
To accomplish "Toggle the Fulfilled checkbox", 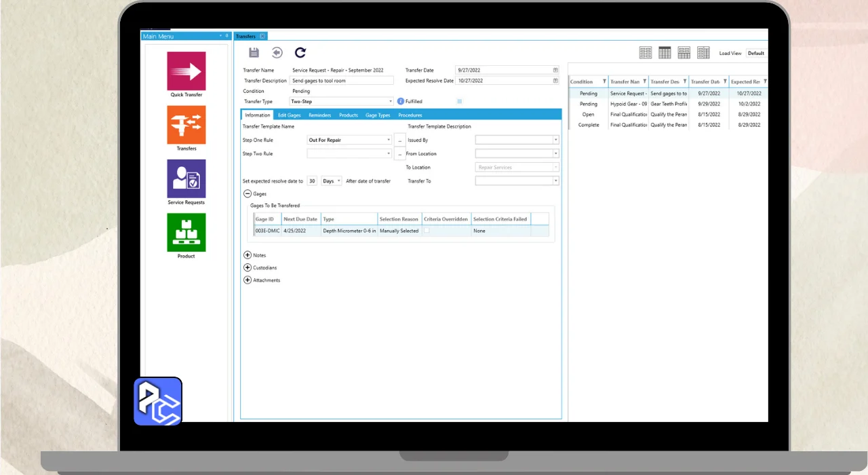I will pyautogui.click(x=459, y=101).
